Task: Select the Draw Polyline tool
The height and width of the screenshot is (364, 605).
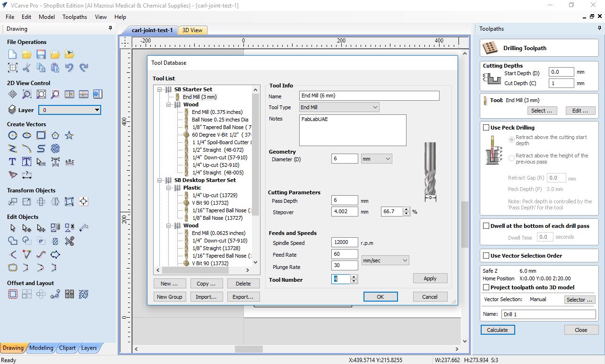Action: tap(13, 149)
